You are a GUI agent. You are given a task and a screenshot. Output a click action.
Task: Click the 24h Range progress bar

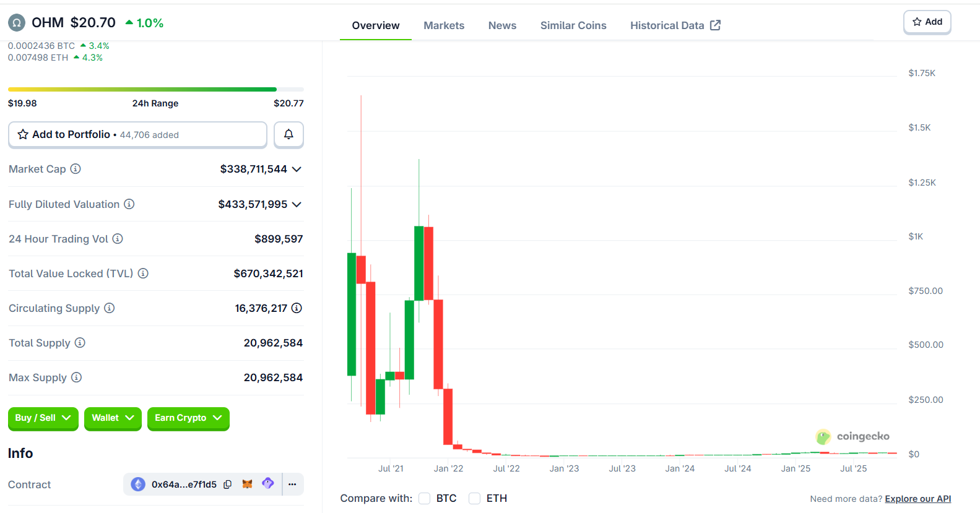point(155,90)
